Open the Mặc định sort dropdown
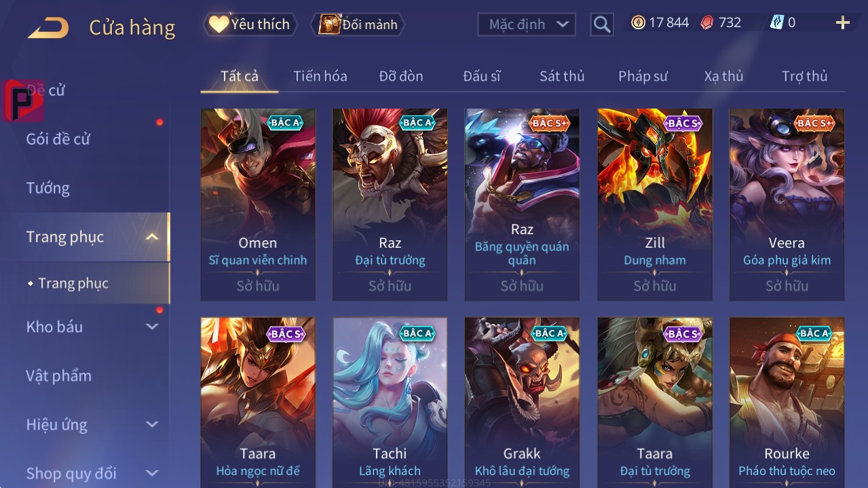The width and height of the screenshot is (868, 488). click(527, 24)
